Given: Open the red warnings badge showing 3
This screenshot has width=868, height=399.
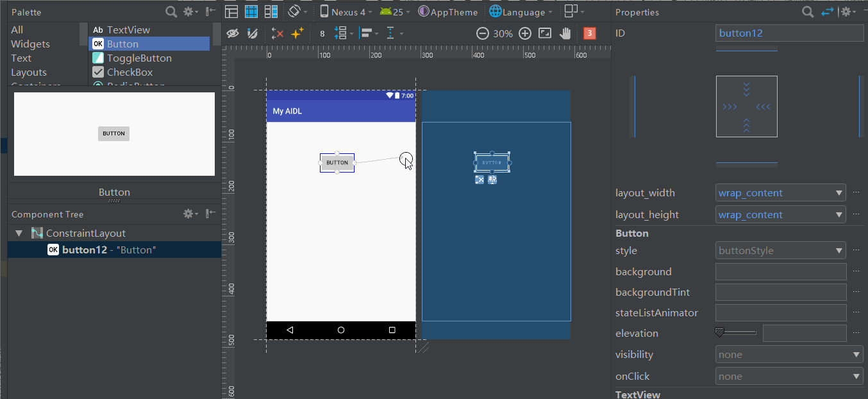Looking at the screenshot, I should tap(589, 33).
